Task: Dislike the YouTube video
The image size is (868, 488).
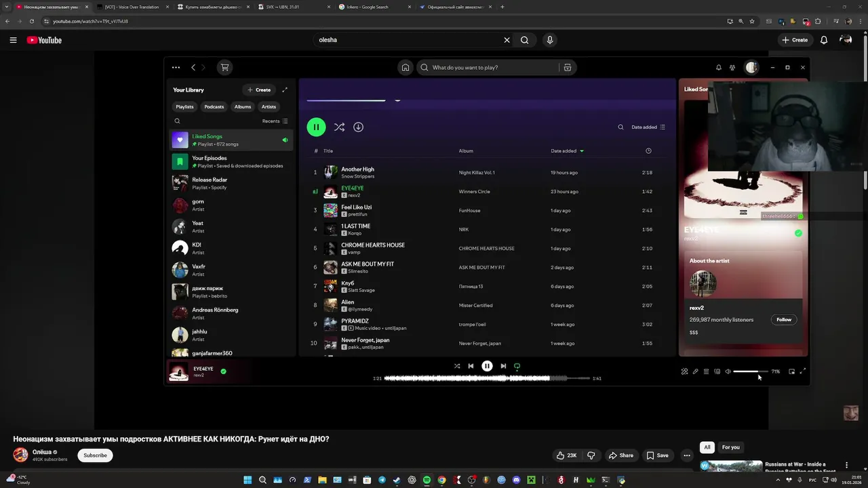Action: [591, 455]
